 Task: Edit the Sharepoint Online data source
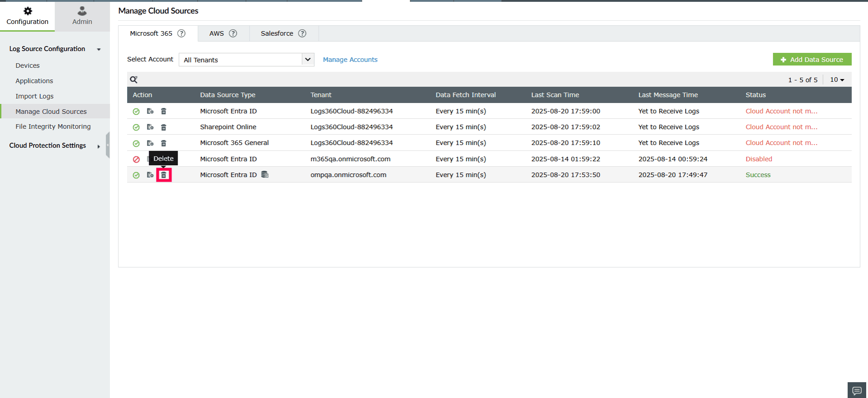(150, 127)
